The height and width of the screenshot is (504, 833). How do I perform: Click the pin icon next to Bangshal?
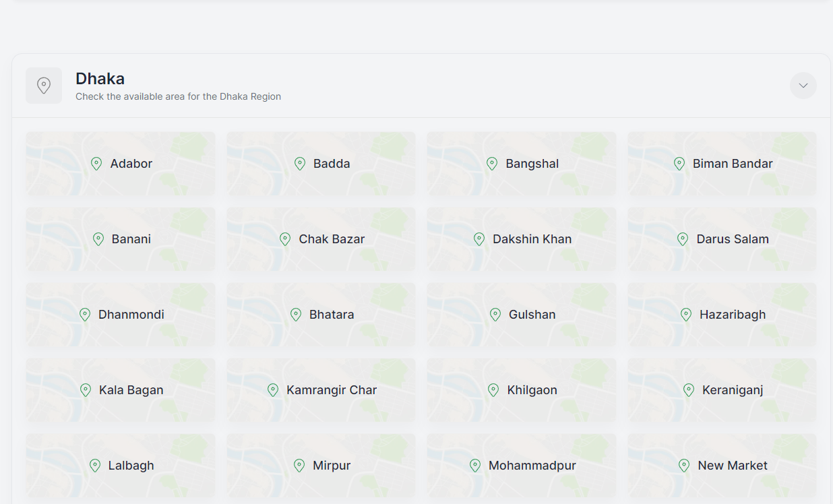(492, 164)
